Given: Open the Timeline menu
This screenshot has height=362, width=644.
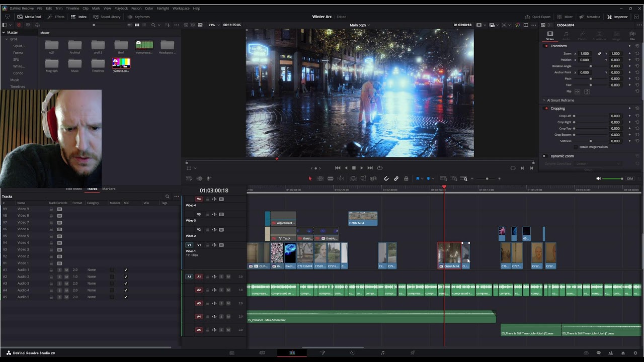Looking at the screenshot, I should click(72, 8).
